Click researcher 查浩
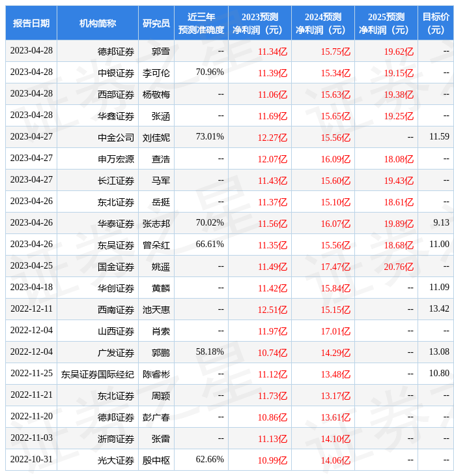 [x=161, y=159]
